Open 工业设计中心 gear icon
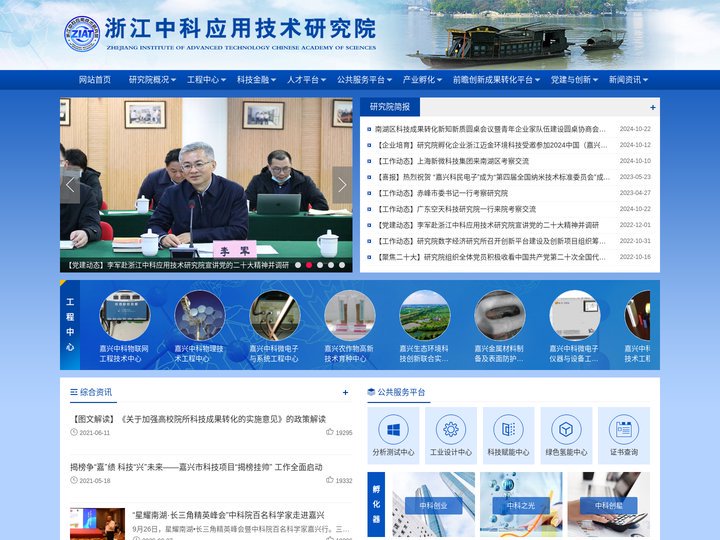Screen dimensions: 720x540 point(450,429)
